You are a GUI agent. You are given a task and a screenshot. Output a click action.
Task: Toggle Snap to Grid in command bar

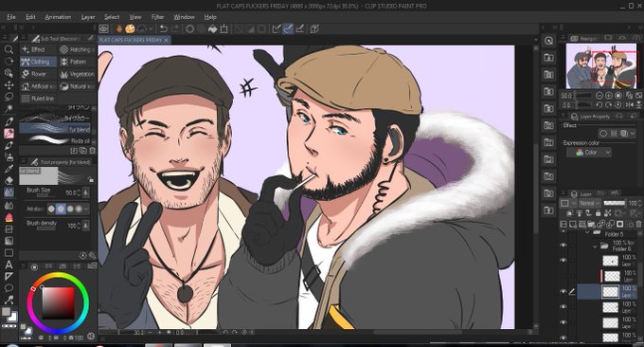tap(300, 28)
